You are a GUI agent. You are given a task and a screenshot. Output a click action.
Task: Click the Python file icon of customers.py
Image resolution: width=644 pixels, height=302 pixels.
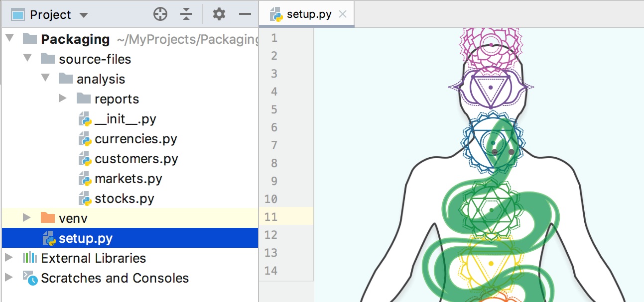pyautogui.click(x=85, y=159)
